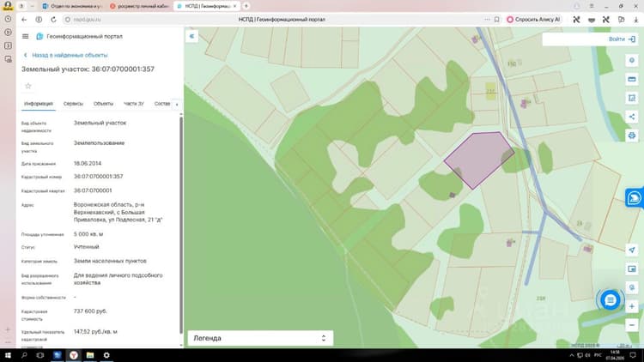Viewport: 644px width, 362px height.
Task: Open the assistant widget on right edge
Action: point(635,198)
